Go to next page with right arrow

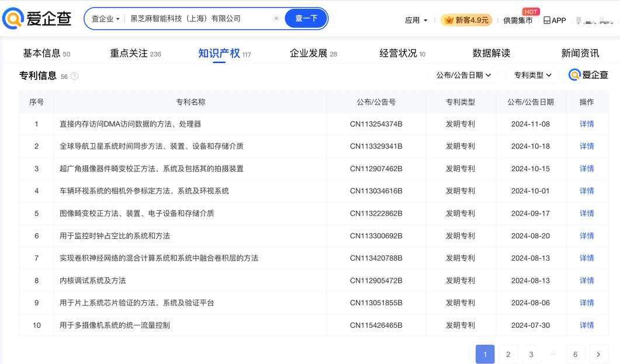(598, 354)
